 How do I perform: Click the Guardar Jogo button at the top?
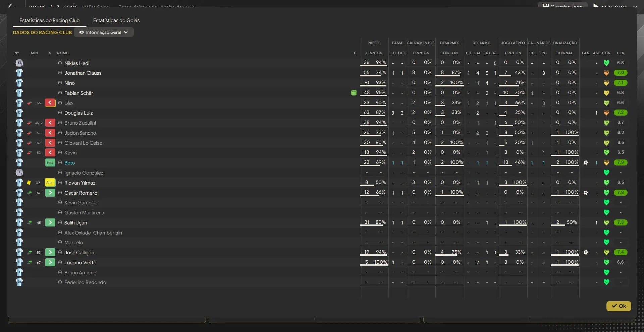click(562, 5)
